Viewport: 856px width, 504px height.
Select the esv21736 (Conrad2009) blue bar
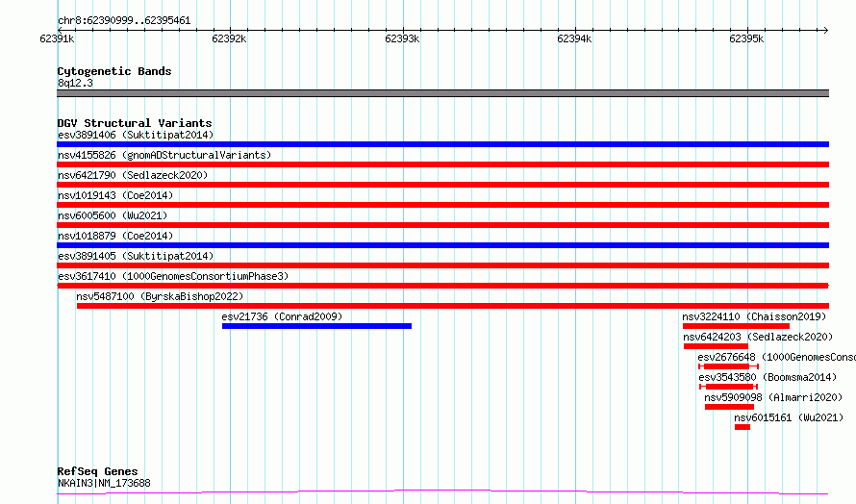tap(316, 326)
